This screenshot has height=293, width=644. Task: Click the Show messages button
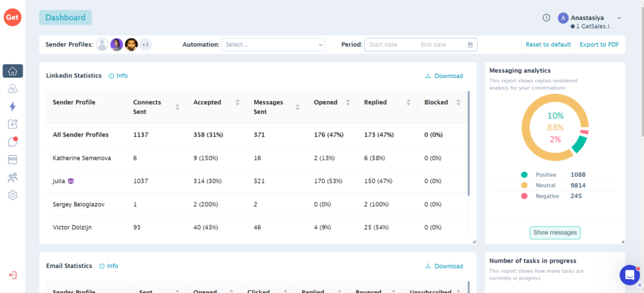(x=555, y=233)
